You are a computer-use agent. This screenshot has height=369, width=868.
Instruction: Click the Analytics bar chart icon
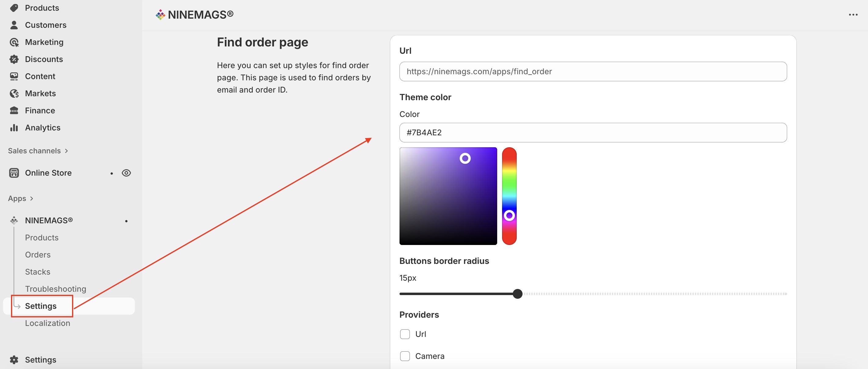point(14,128)
